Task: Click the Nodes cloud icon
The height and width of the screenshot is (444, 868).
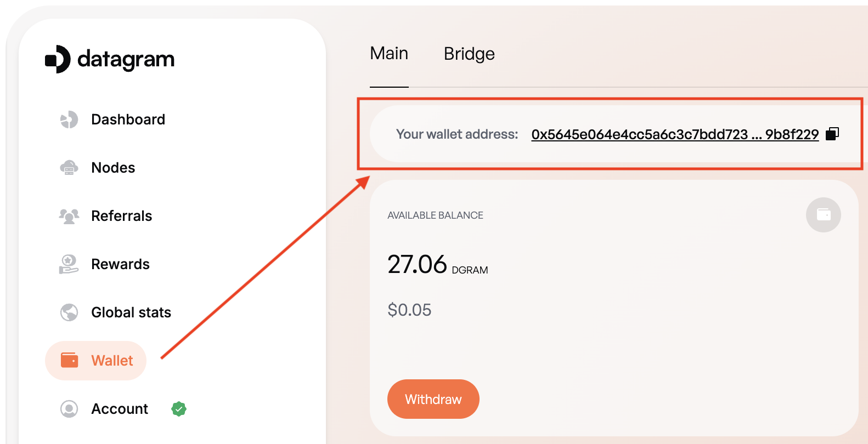Action: pos(69,167)
